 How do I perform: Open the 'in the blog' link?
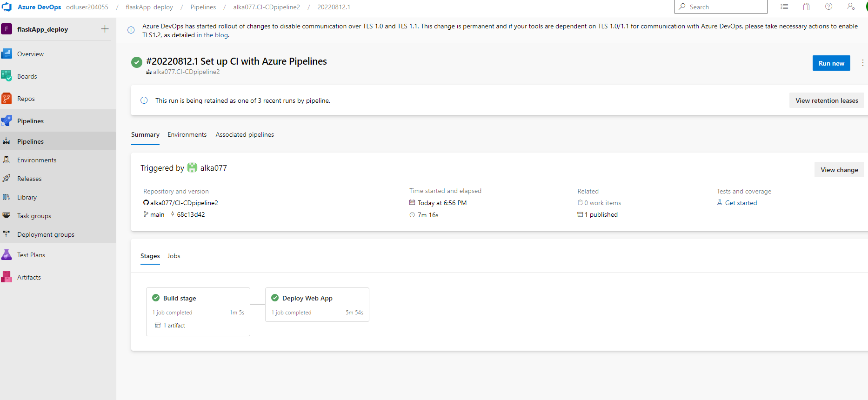coord(212,35)
